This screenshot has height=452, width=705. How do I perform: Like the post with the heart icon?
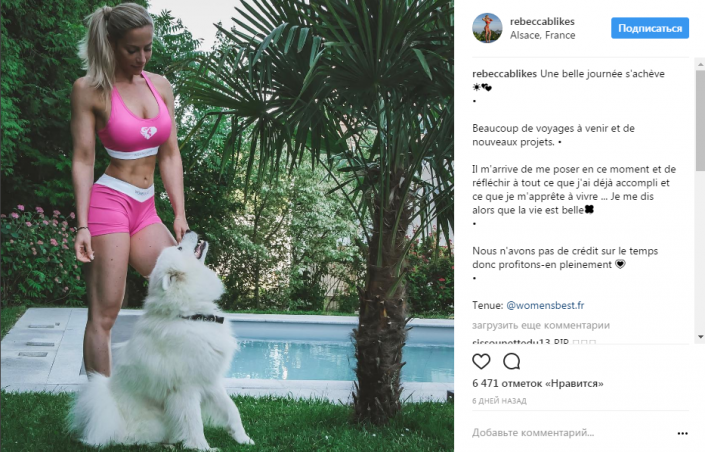[481, 361]
